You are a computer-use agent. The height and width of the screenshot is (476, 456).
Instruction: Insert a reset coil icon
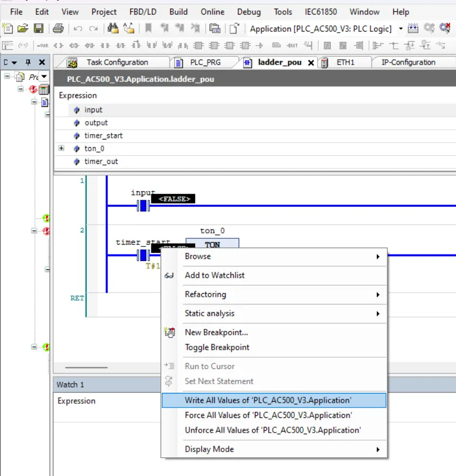[x=89, y=46]
